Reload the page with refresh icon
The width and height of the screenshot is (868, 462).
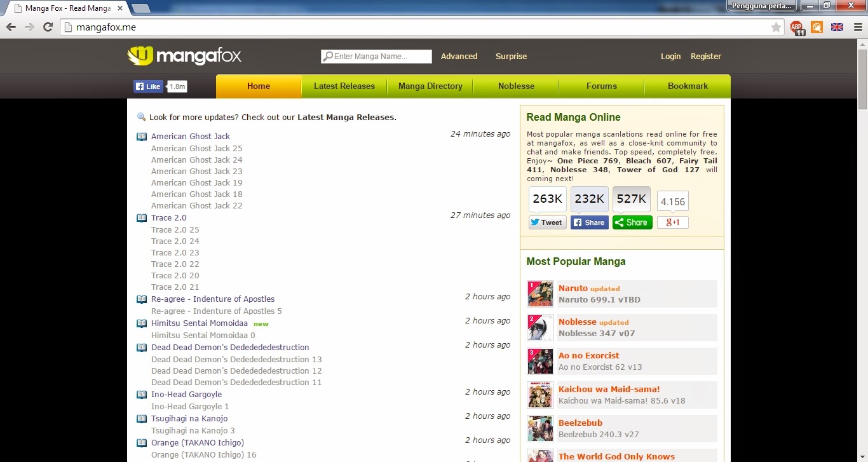point(48,27)
